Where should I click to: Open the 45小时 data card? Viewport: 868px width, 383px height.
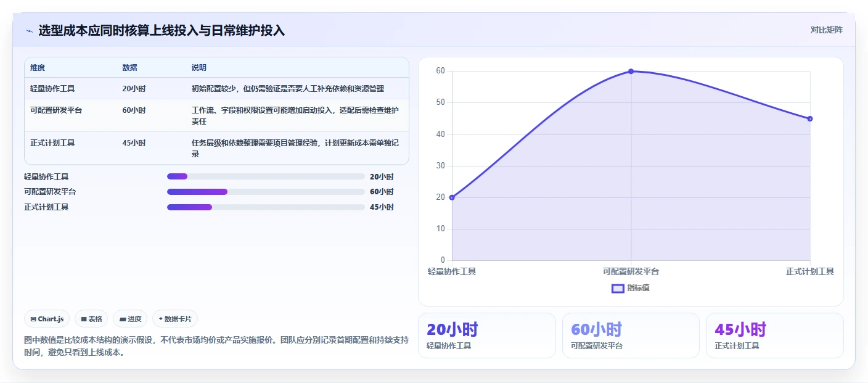click(774, 336)
